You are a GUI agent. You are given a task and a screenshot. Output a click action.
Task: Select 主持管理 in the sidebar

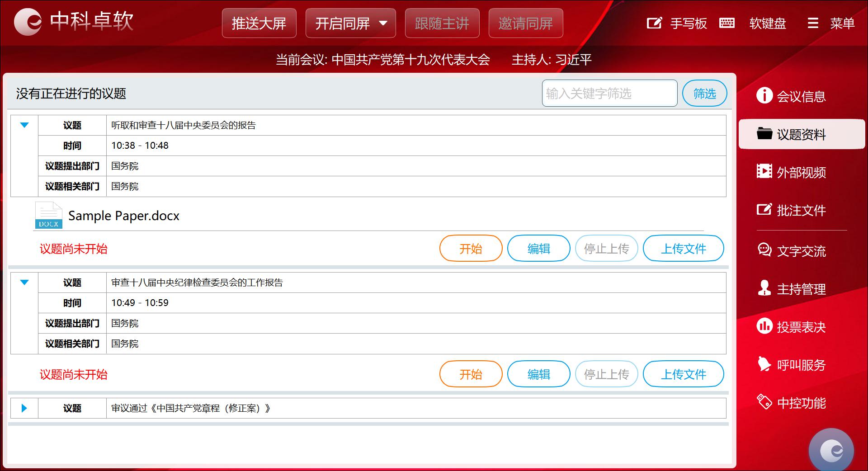pos(801,288)
